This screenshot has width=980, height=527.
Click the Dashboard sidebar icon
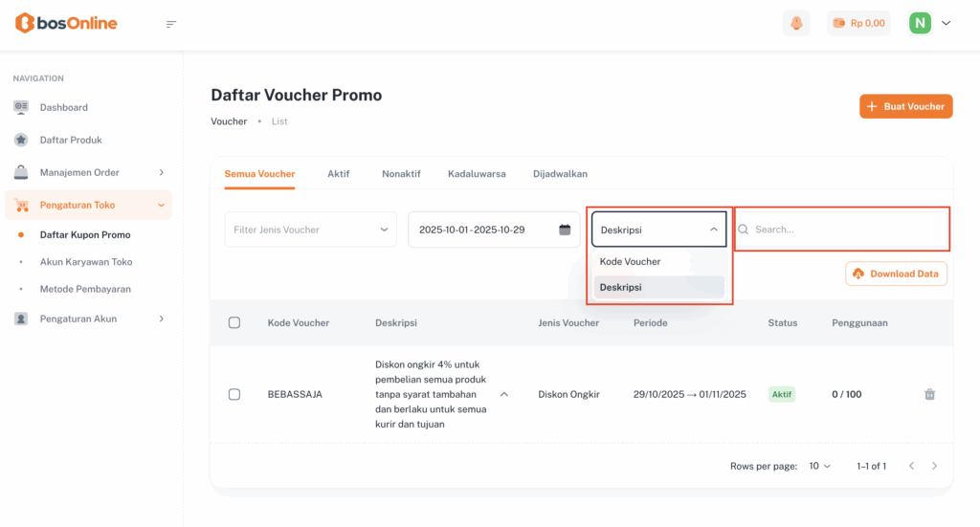[21, 107]
